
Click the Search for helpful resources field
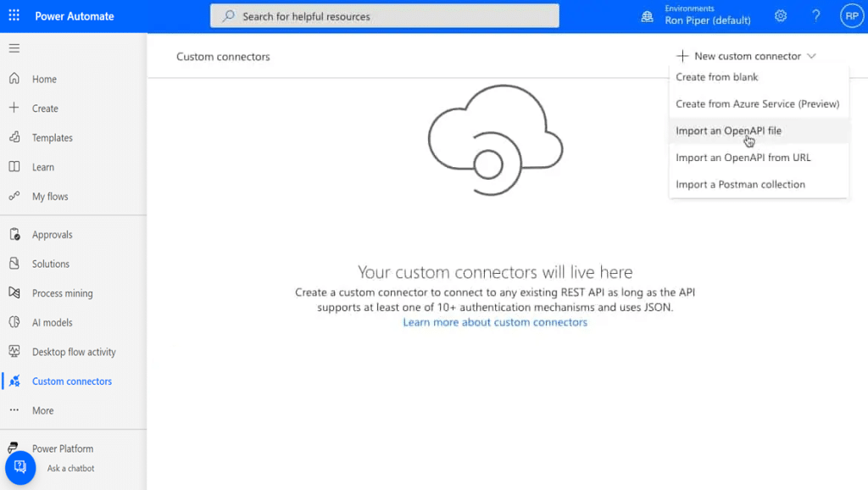click(x=384, y=15)
